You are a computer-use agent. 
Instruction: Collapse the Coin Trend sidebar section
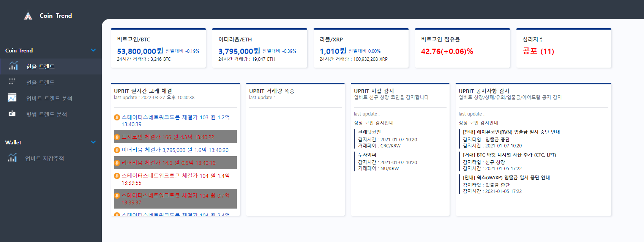(93, 50)
